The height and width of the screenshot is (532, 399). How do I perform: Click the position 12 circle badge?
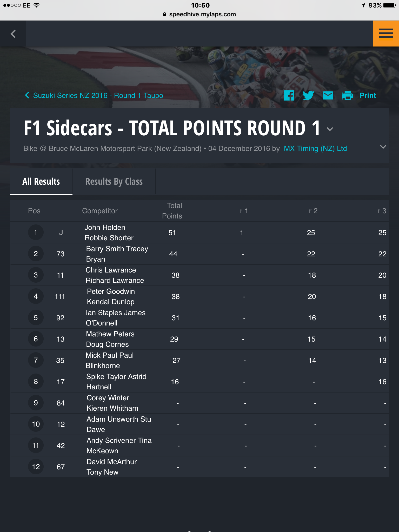coord(36,467)
